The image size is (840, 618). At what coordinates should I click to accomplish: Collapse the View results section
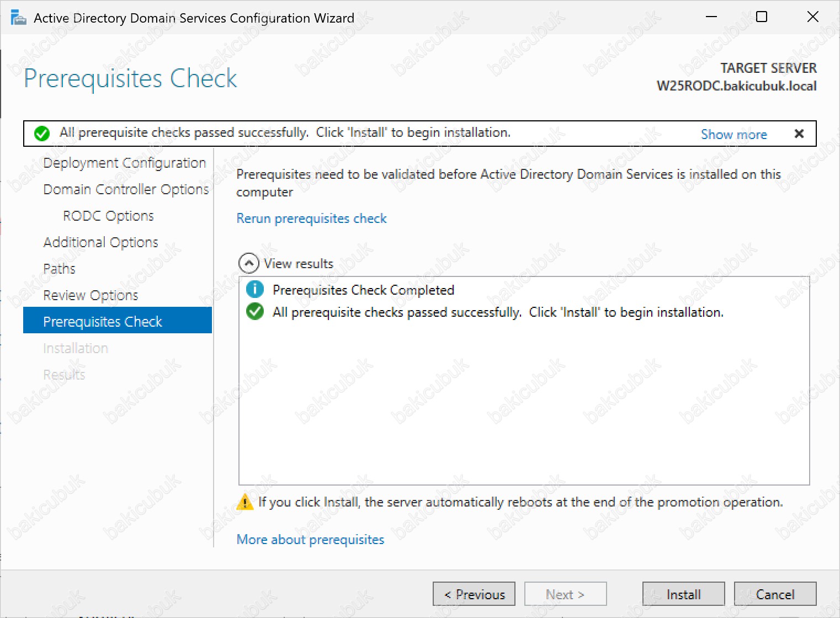click(x=248, y=263)
